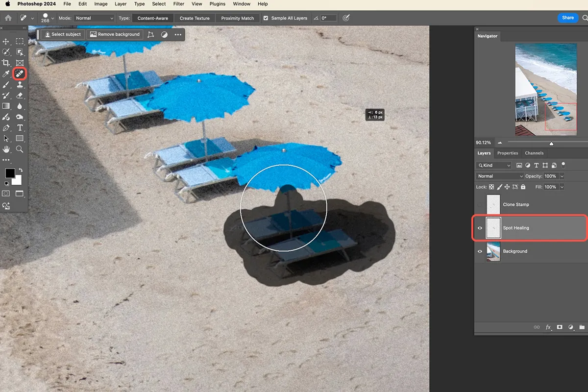Click the foreground color swatch

[x=11, y=173]
